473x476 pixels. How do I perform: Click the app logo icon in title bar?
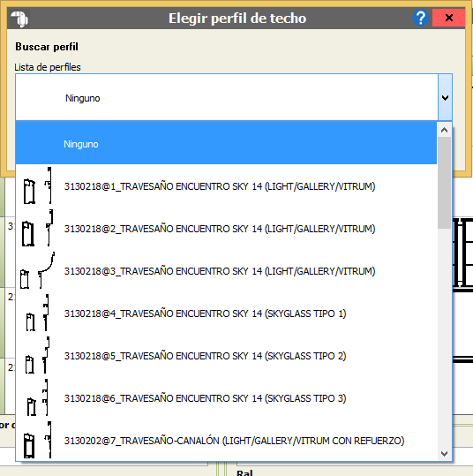pos(19,19)
